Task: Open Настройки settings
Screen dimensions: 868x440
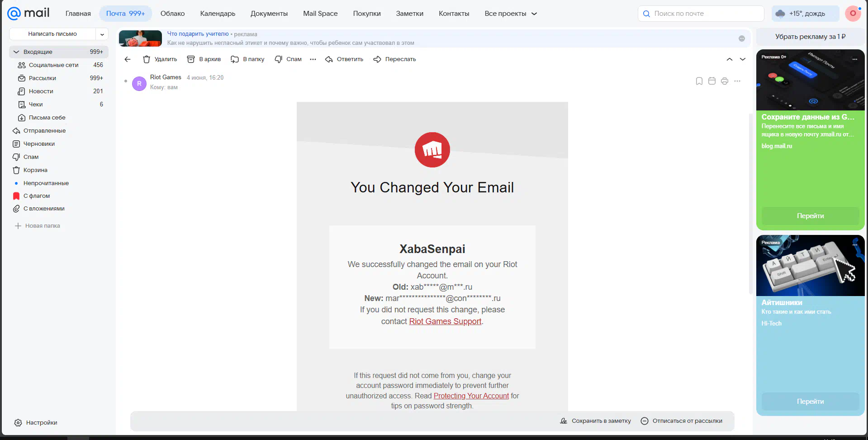Action: coord(36,423)
